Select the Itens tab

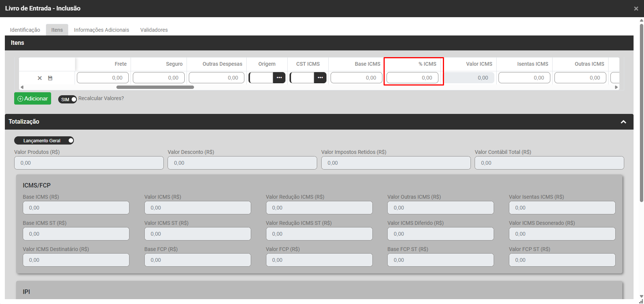click(57, 30)
